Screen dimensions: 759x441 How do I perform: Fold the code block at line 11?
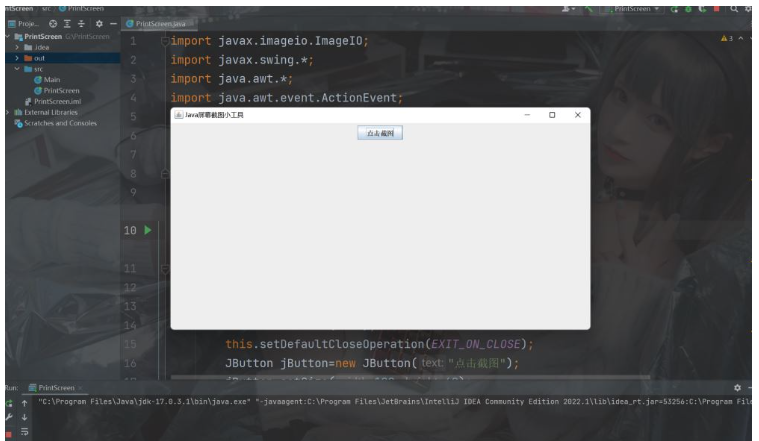pyautogui.click(x=165, y=269)
